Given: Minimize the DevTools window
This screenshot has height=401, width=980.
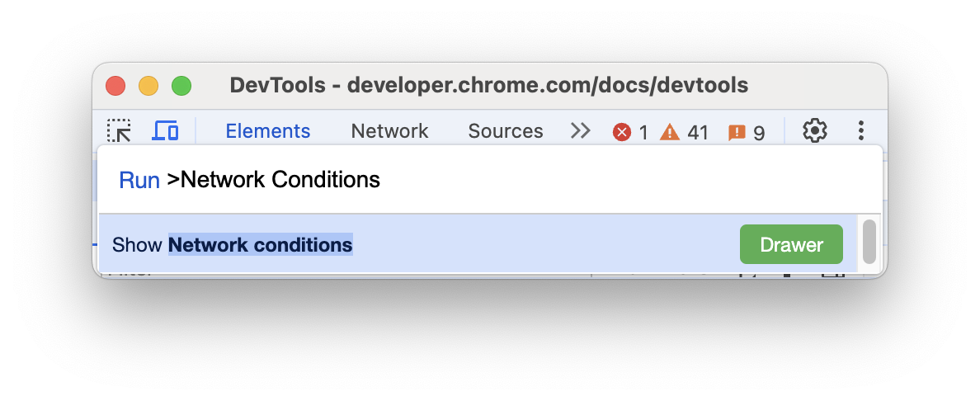Looking at the screenshot, I should (148, 86).
